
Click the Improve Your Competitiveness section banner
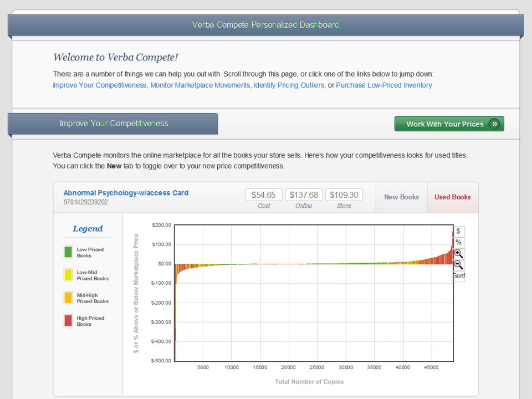tap(113, 124)
